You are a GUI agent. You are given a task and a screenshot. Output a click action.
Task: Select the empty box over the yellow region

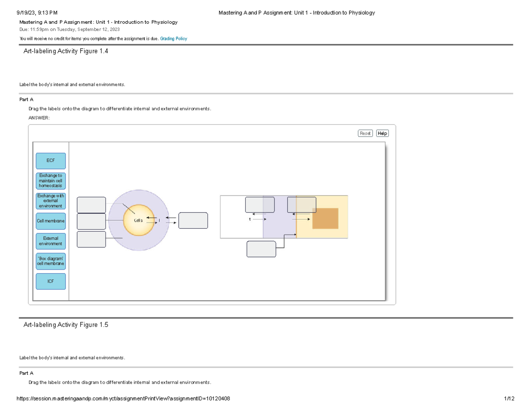301,205
